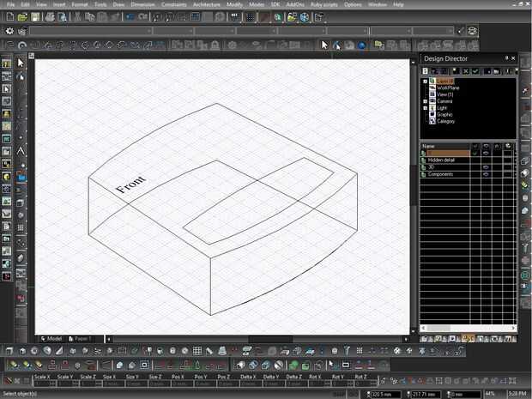Click the delete X icon in Design Director toolbar

464,70
